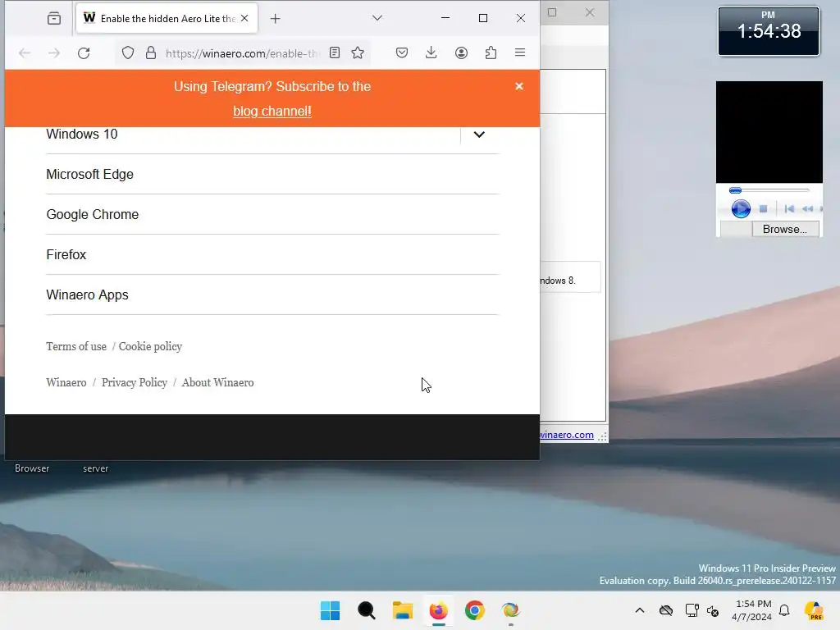
Task: Expand the Windows 10 submenu chevron
Action: click(479, 135)
